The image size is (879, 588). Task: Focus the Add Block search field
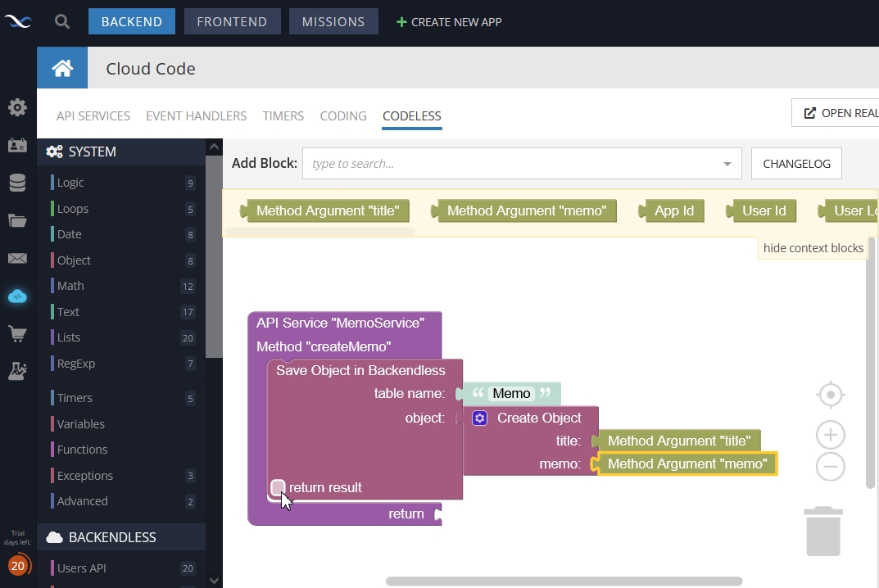pos(522,164)
